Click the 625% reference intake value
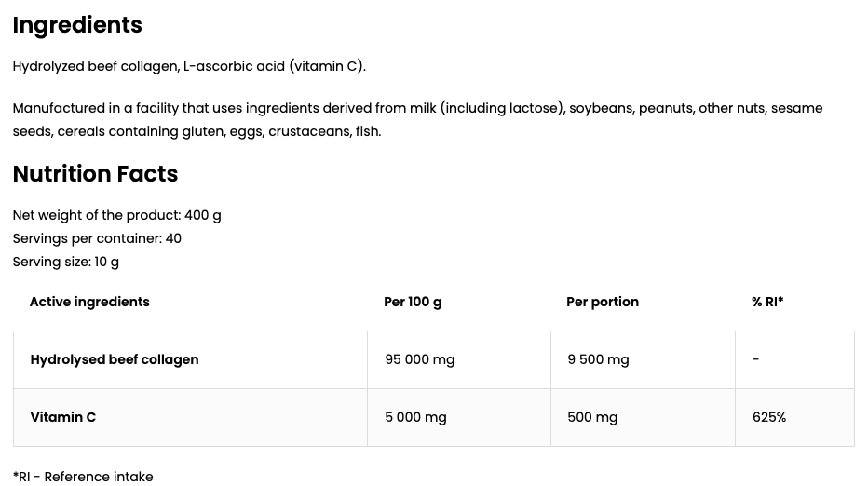The image size is (868, 486). (769, 417)
